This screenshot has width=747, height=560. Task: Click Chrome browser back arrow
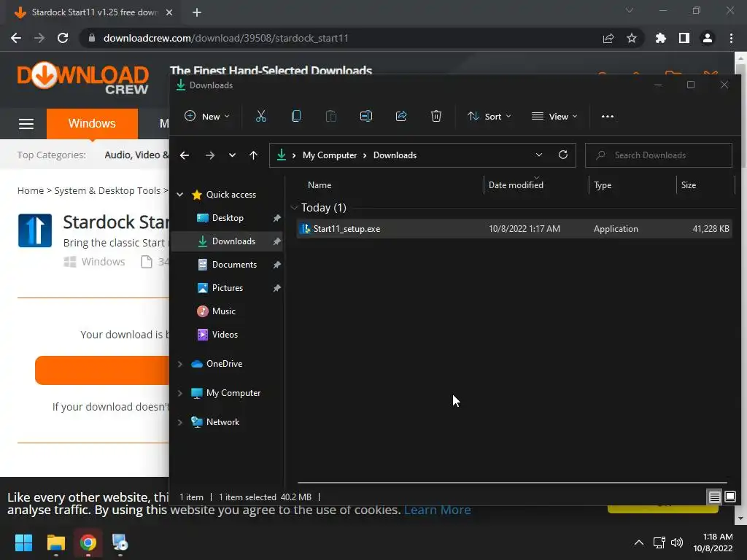[x=16, y=38]
